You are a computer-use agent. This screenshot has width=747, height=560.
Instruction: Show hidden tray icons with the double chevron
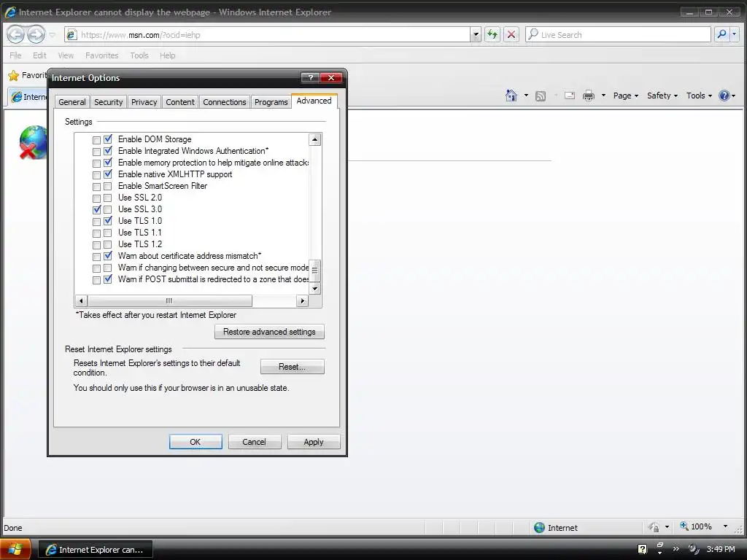(x=676, y=549)
